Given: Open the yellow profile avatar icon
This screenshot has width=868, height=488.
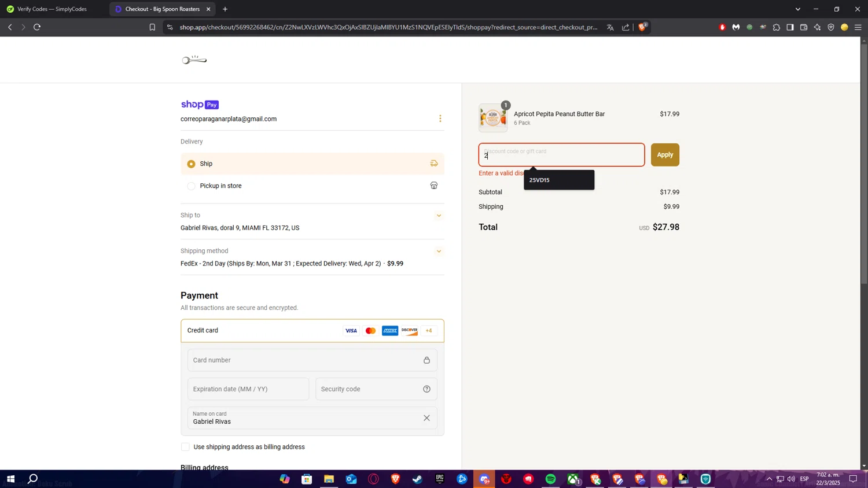Looking at the screenshot, I should click(x=844, y=27).
